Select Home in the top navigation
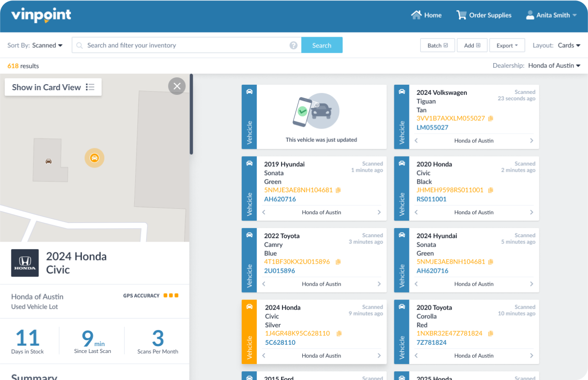 [x=426, y=15]
